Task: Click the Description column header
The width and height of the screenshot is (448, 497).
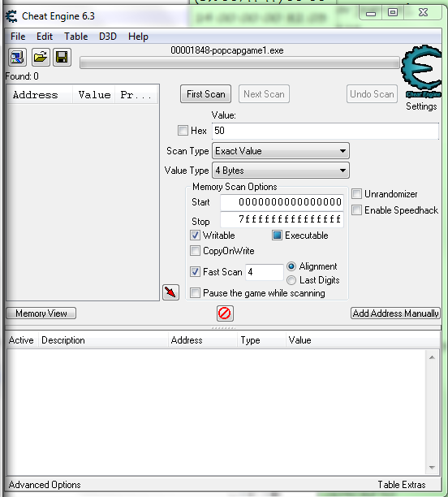Action: click(x=103, y=340)
